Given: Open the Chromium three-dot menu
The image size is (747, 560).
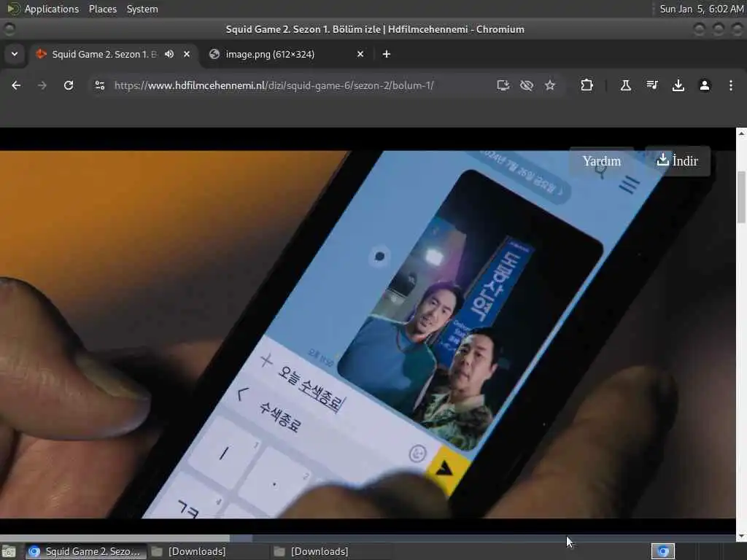Looking at the screenshot, I should 731,85.
